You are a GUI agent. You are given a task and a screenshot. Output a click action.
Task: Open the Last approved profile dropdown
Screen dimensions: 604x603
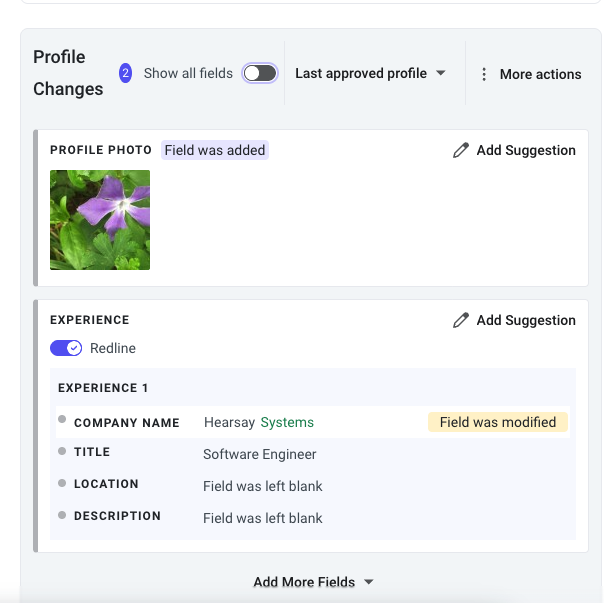pyautogui.click(x=370, y=73)
